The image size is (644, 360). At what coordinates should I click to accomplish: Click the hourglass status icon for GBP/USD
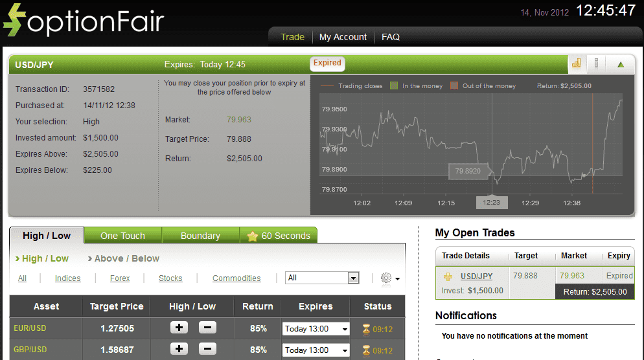click(366, 350)
